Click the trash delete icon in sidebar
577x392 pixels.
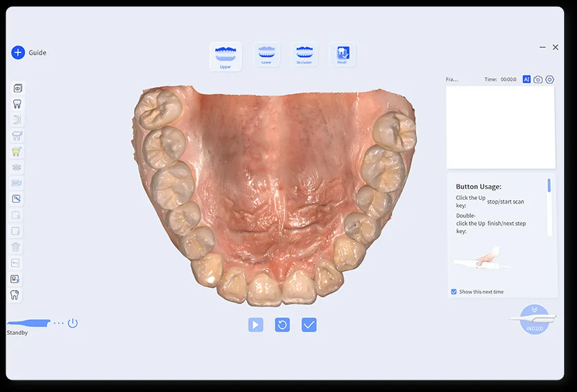click(16, 247)
